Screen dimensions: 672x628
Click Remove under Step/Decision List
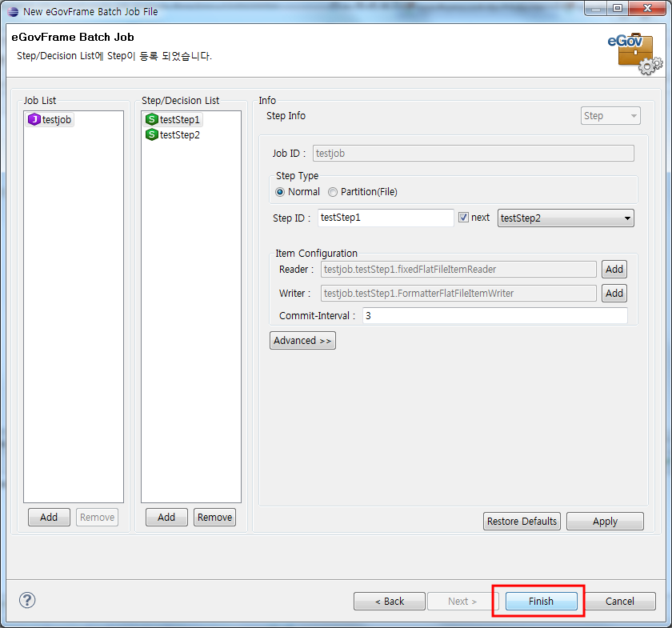click(214, 518)
